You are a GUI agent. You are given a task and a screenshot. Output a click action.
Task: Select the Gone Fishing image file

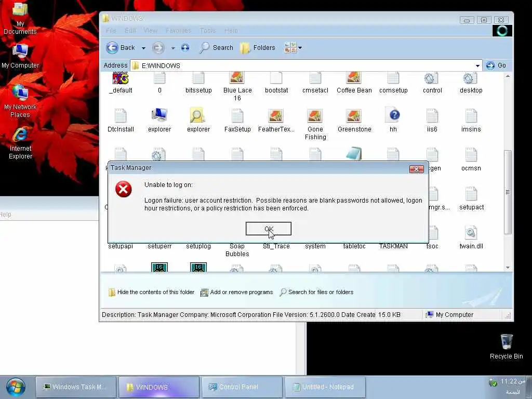[315, 125]
